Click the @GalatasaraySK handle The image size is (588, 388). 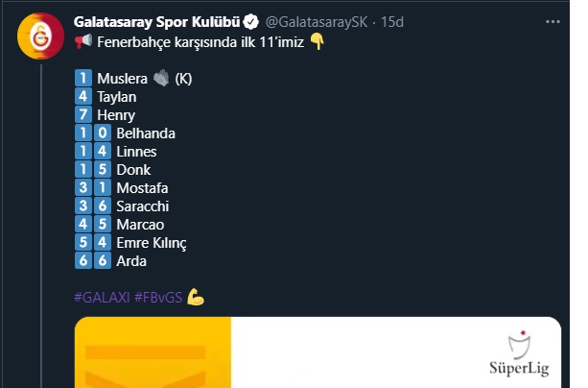coord(317,22)
